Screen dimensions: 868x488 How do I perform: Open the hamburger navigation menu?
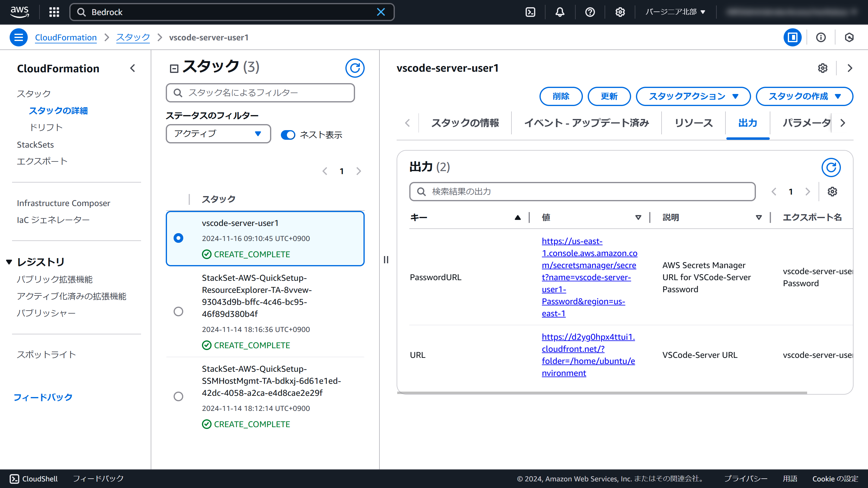pyautogui.click(x=18, y=37)
